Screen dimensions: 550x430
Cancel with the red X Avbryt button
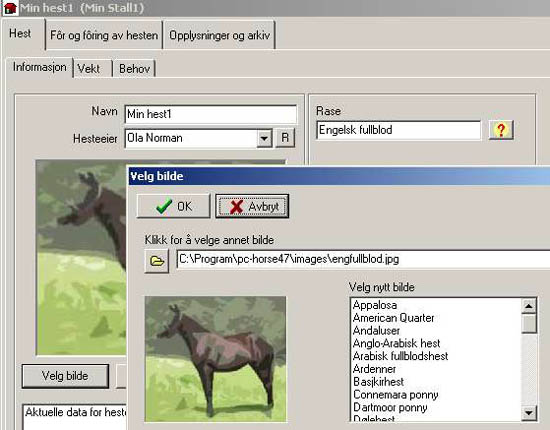(x=252, y=206)
